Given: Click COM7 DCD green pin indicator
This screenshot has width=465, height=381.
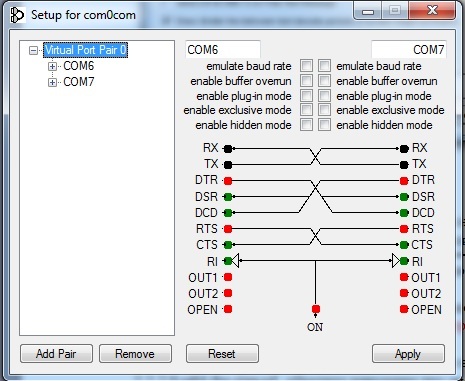Looking at the screenshot, I should [404, 213].
